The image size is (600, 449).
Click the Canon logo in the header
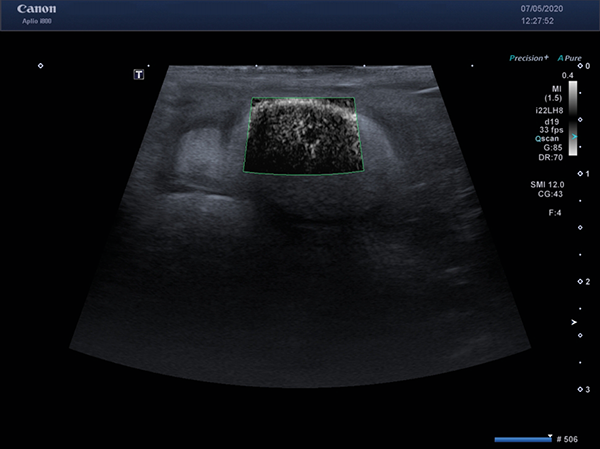pyautogui.click(x=36, y=8)
